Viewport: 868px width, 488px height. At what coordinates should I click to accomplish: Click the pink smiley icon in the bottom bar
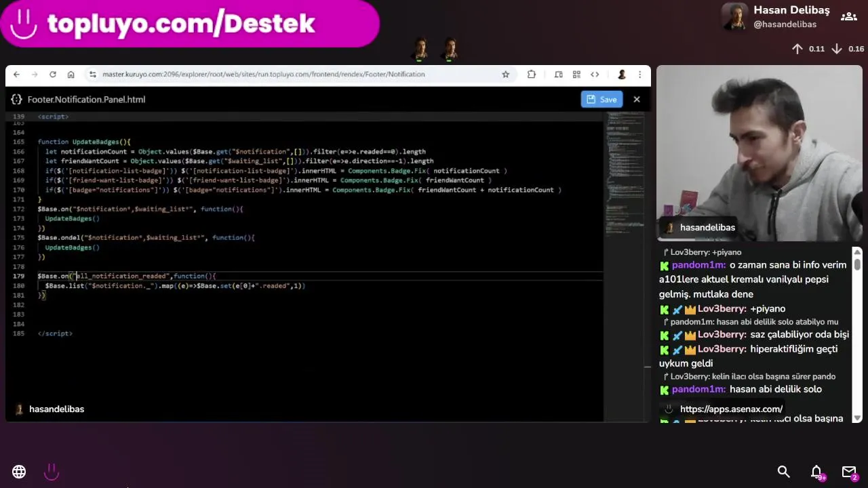pos(52,472)
